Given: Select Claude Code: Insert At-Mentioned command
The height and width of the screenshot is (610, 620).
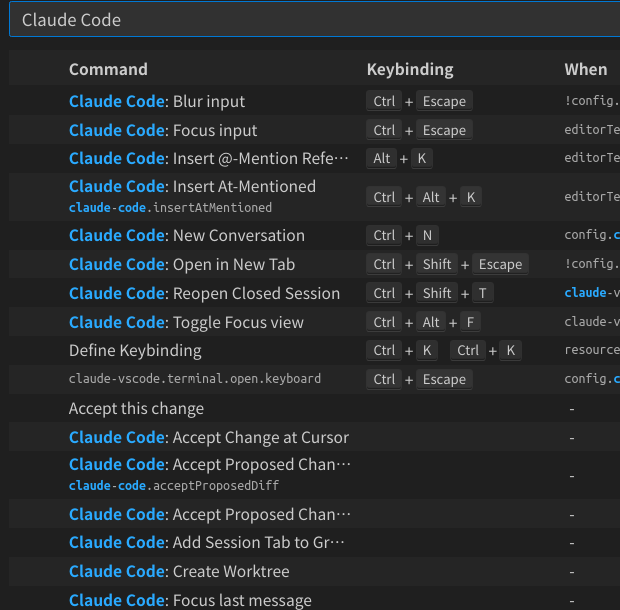Looking at the screenshot, I should click(193, 186).
